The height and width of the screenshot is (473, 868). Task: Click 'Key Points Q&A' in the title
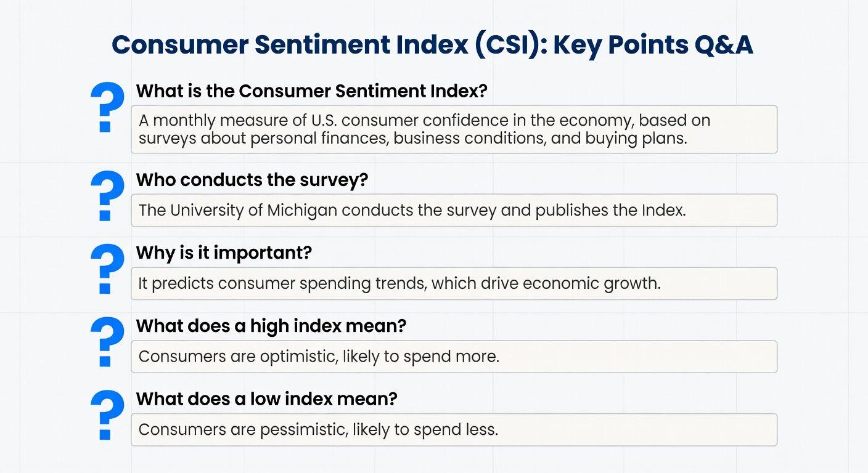[653, 45]
